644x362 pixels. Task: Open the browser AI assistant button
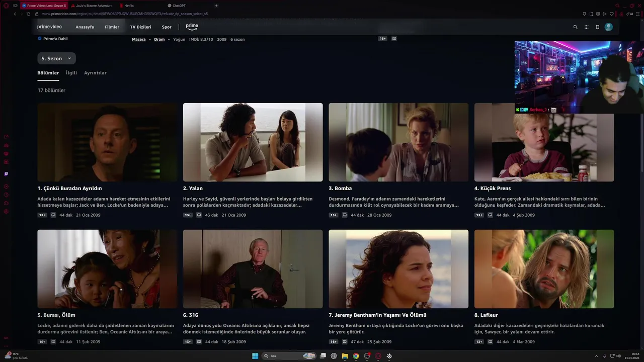[630, 14]
